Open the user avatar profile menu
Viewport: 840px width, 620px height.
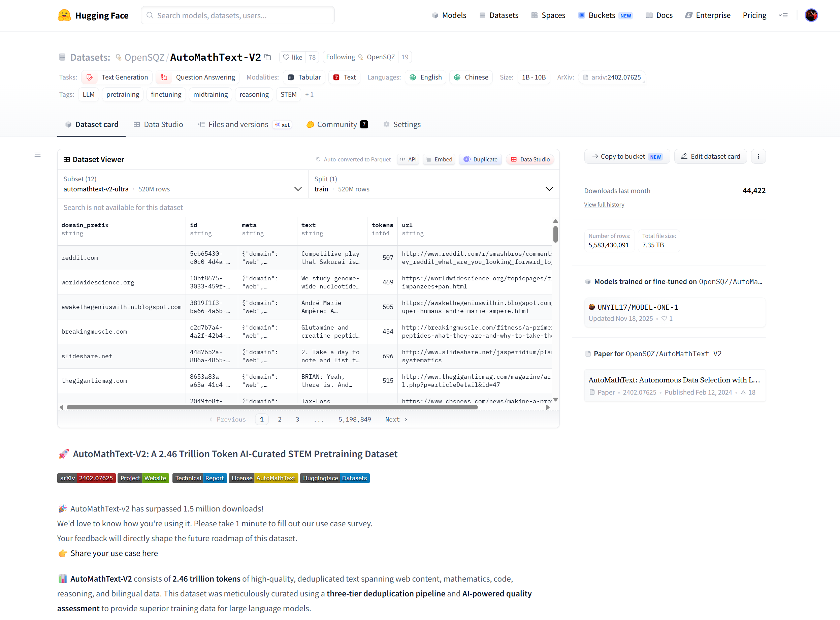[811, 15]
